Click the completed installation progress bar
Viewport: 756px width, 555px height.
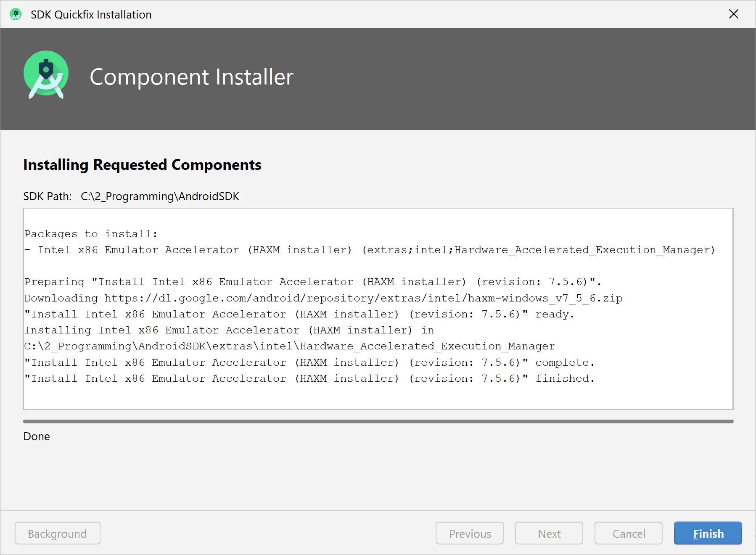pos(378,421)
